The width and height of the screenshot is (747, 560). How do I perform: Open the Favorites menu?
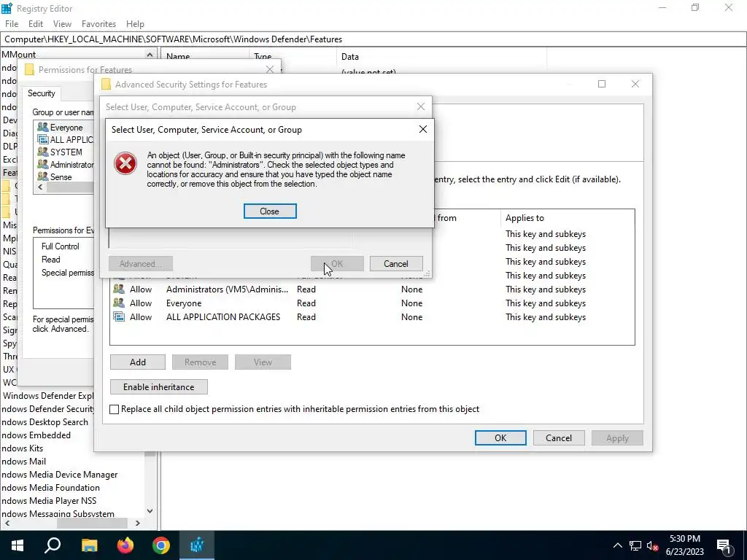click(98, 24)
